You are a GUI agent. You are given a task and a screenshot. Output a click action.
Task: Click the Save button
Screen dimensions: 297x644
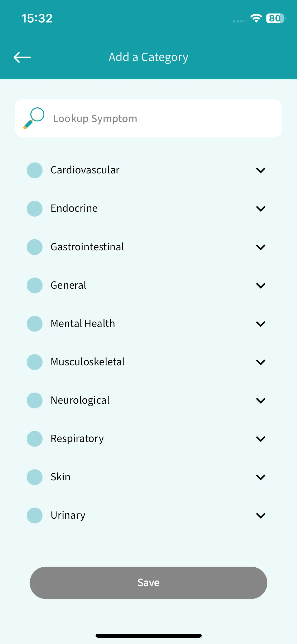tap(148, 583)
